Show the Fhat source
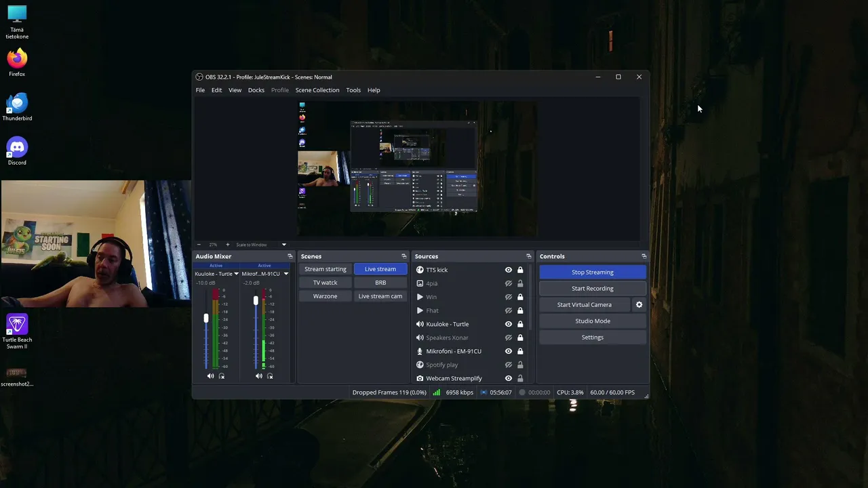868x488 pixels. click(509, 310)
